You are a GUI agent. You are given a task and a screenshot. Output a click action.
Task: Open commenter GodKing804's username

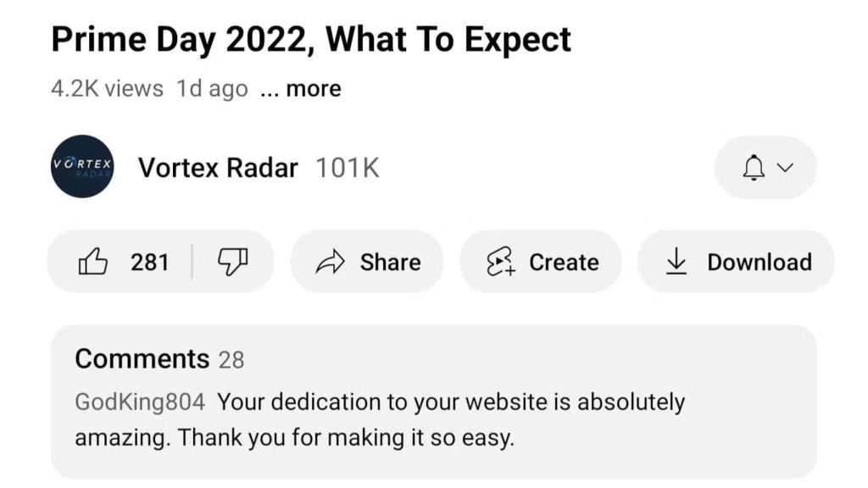140,402
